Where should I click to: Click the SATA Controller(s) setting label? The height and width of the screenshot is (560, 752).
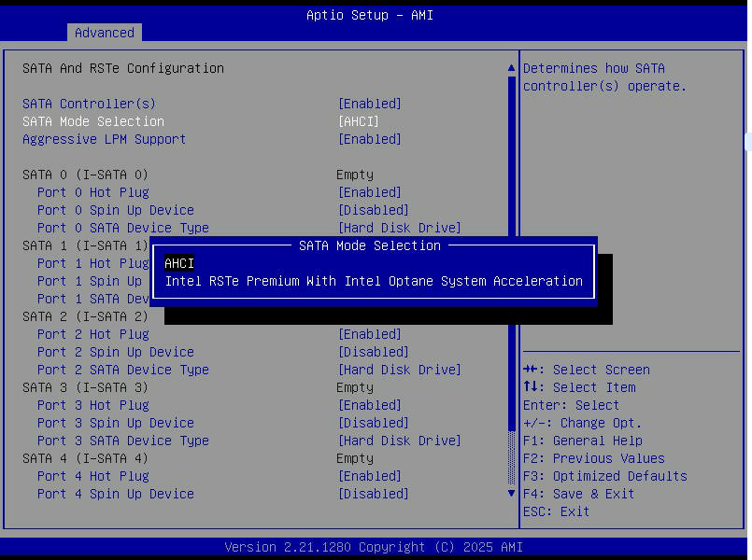coord(90,104)
